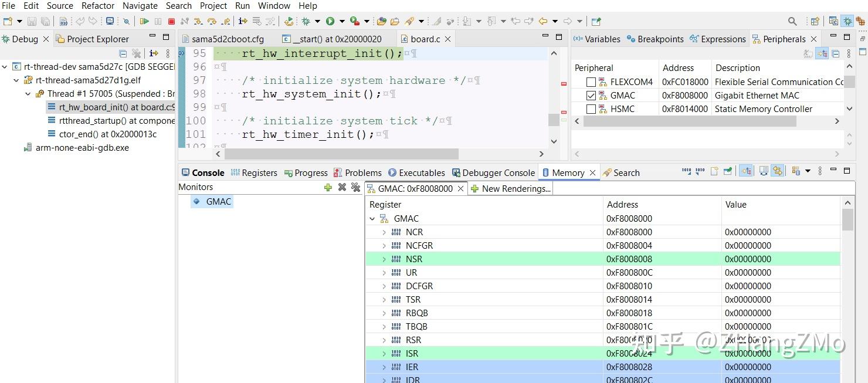Toggle instruction stepping mode
The image size is (868, 383).
tap(243, 22)
